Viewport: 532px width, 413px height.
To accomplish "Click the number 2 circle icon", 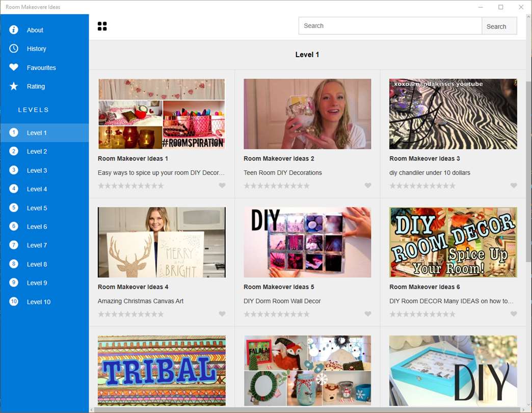I will coord(14,151).
